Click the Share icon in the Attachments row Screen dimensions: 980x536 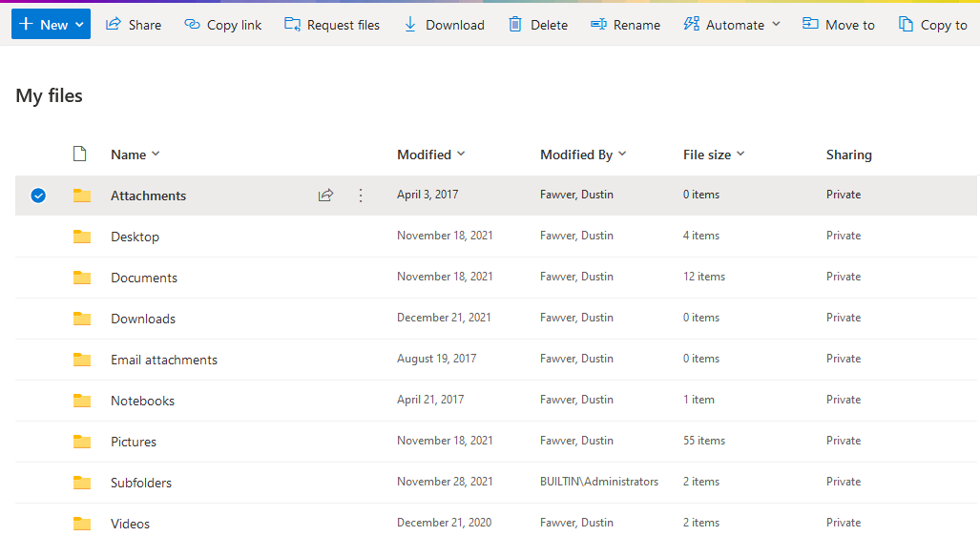pyautogui.click(x=325, y=196)
